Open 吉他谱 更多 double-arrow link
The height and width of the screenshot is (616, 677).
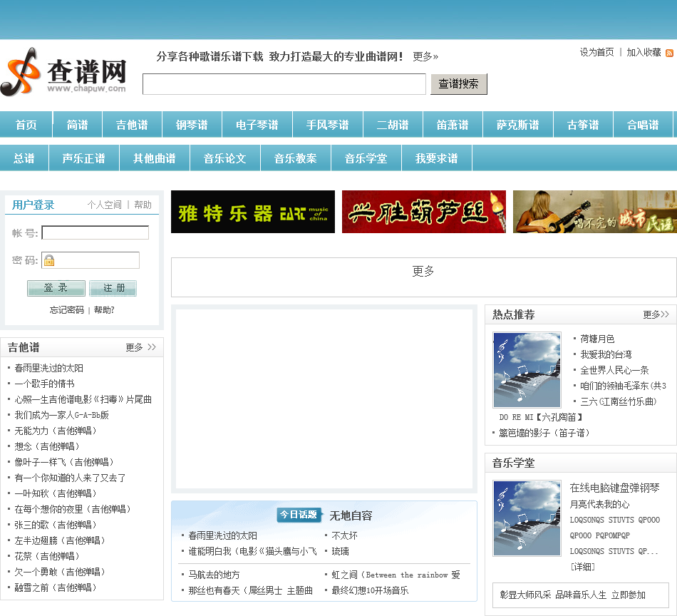pos(141,347)
